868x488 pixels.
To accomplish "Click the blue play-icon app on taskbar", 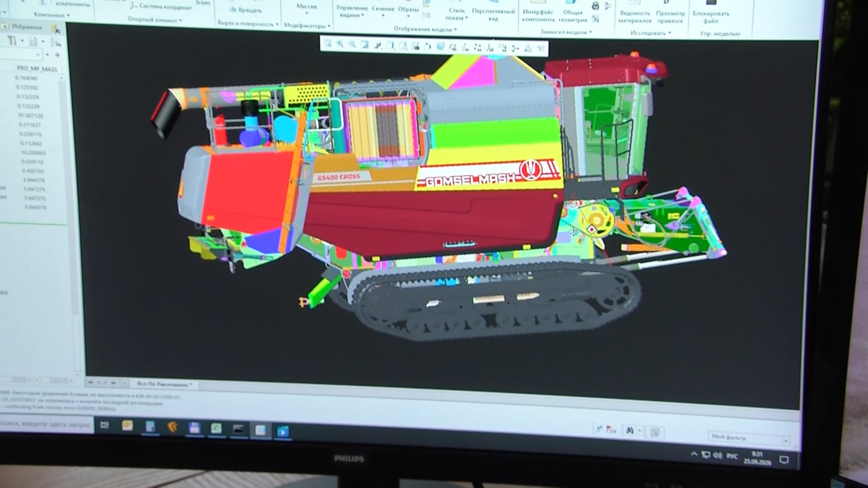I will [282, 431].
